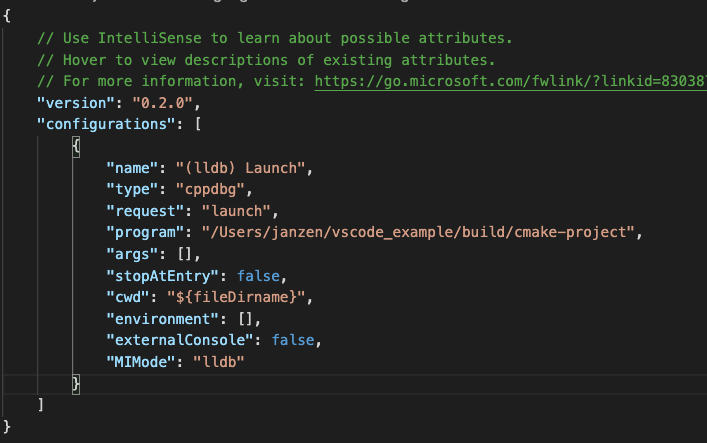Place cursor at highlighted opening brace of configuration
Viewport: 707px width, 443px height.
[x=76, y=147]
